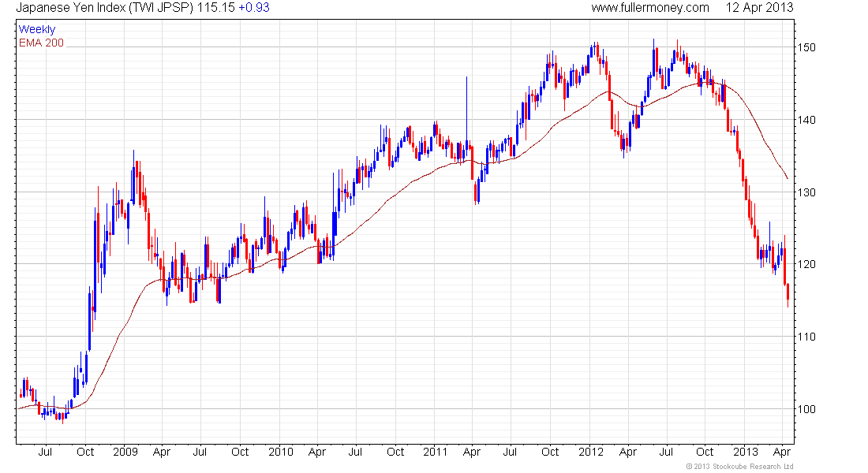Click the 150 y-axis label

coord(806,47)
